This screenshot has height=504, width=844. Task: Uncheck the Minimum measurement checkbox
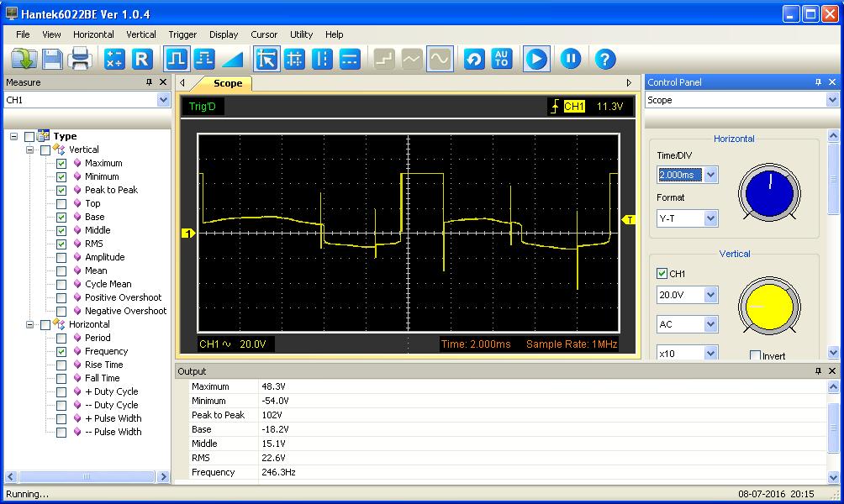tap(61, 177)
